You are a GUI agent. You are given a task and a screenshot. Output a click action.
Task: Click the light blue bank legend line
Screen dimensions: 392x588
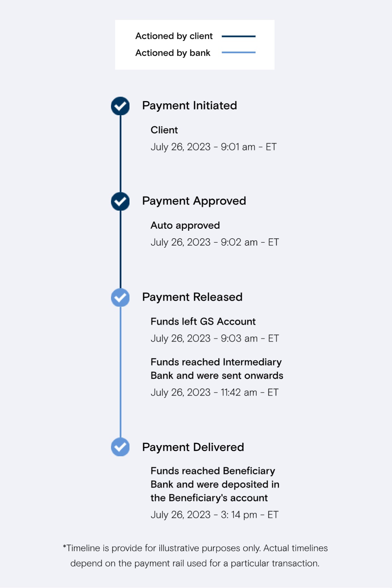[239, 52]
